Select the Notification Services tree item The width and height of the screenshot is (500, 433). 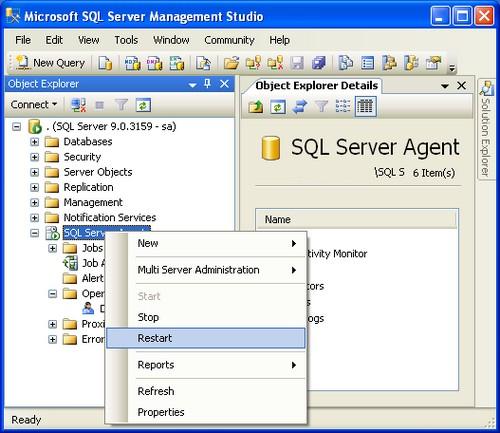pos(110,218)
